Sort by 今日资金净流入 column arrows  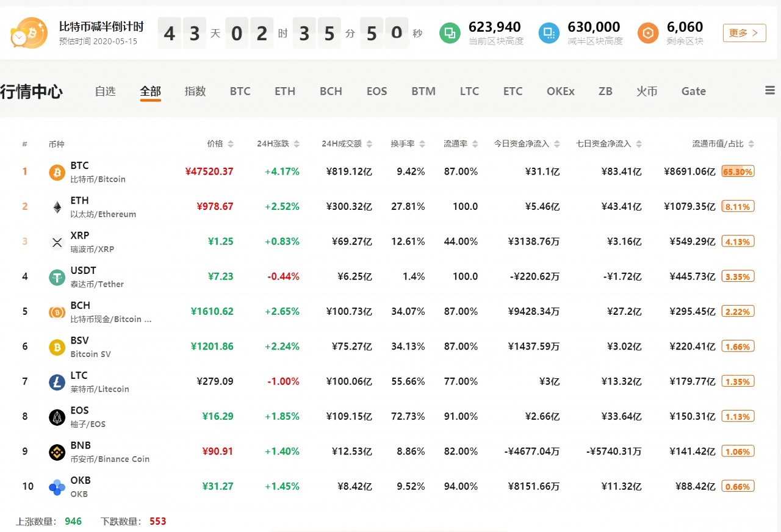click(556, 144)
